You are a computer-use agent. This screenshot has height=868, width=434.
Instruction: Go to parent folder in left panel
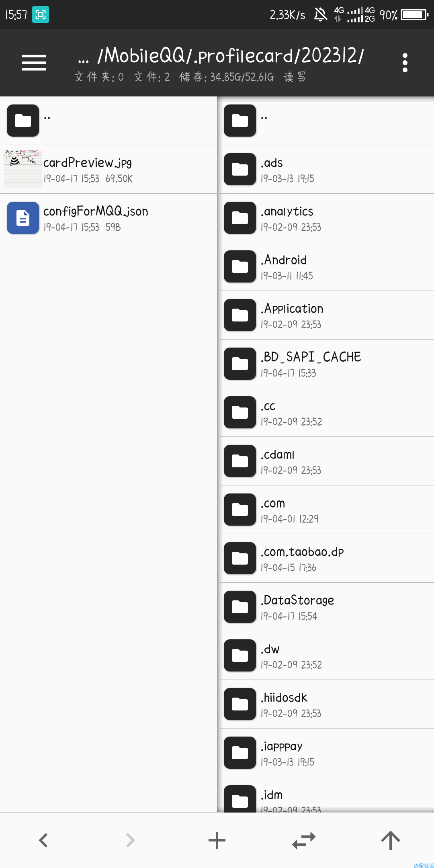[108, 121]
